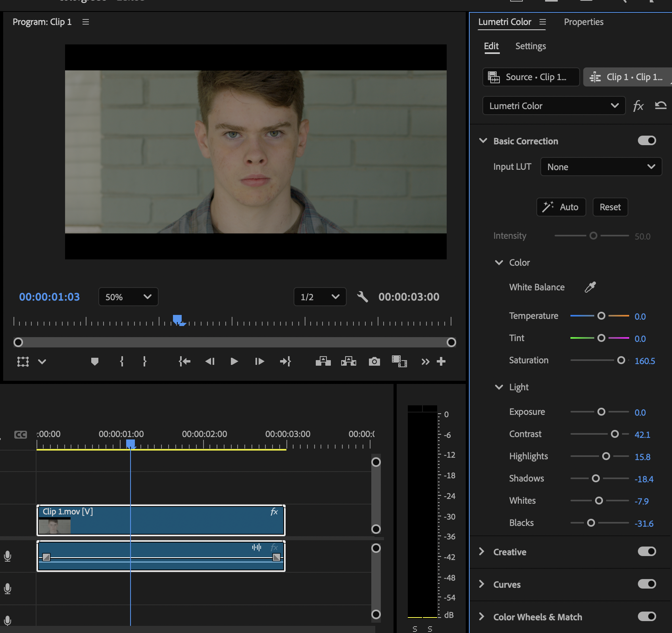Click the Mark In bracket icon
Image resolution: width=672 pixels, height=633 pixels.
(x=122, y=361)
